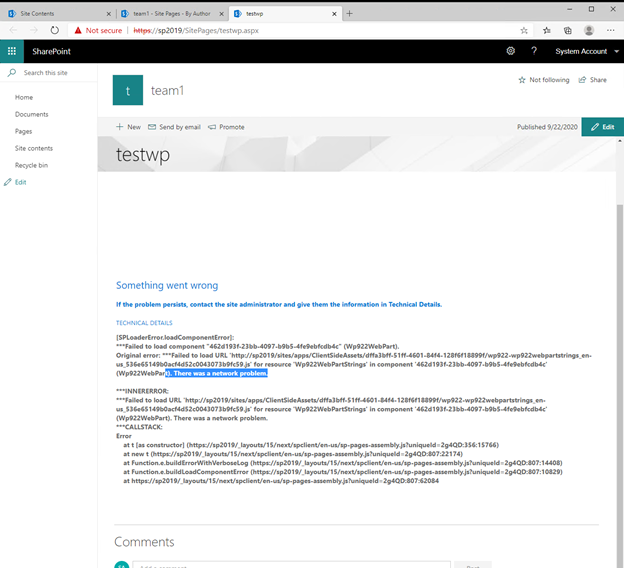
Task: Click the envelope icon for Send by email
Action: [152, 127]
